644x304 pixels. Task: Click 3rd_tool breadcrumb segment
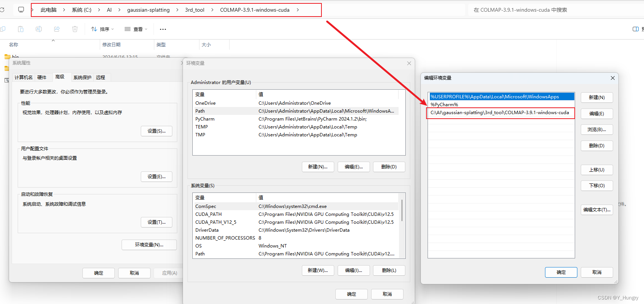pos(195,10)
